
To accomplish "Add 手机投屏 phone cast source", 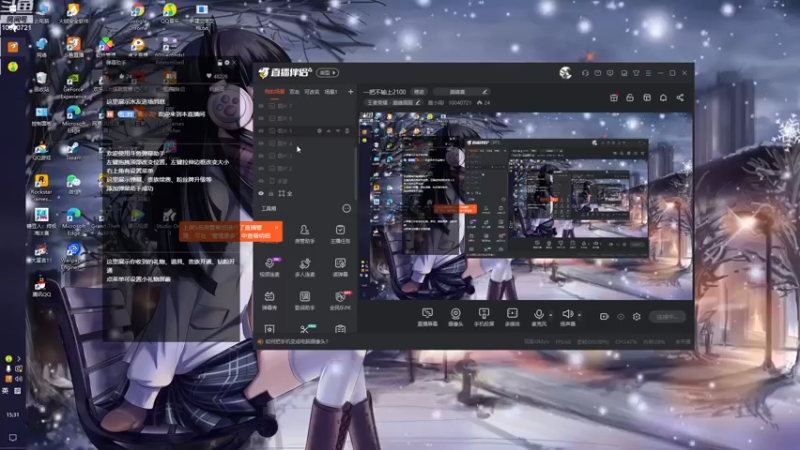I will (x=484, y=317).
